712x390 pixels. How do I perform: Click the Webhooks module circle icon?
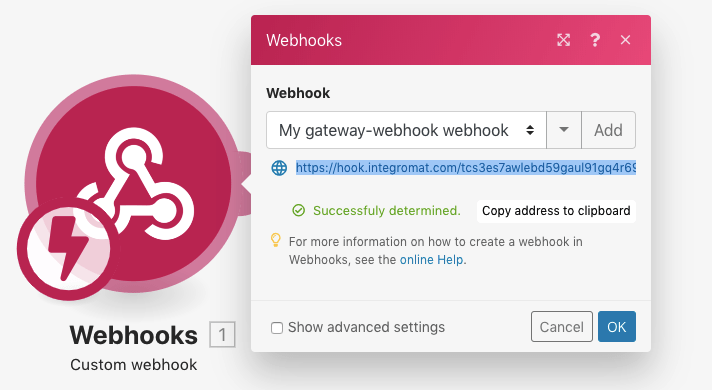[134, 182]
